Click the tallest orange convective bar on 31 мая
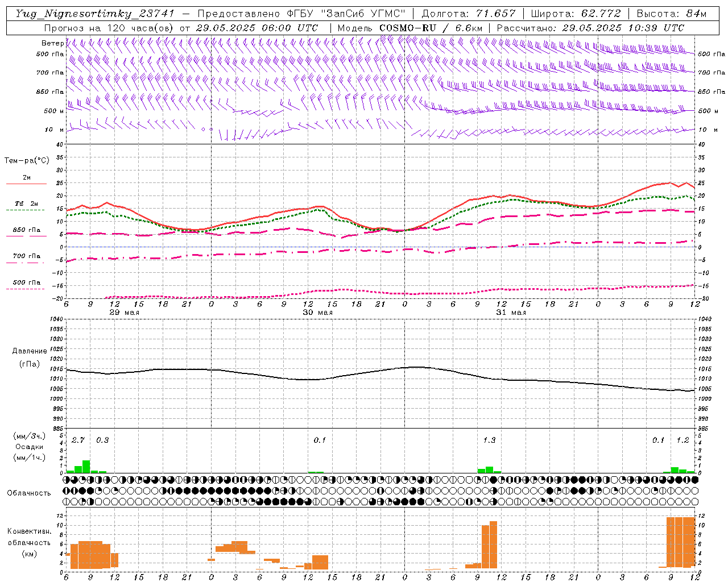The height and width of the screenshot is (582, 728). 493,544
